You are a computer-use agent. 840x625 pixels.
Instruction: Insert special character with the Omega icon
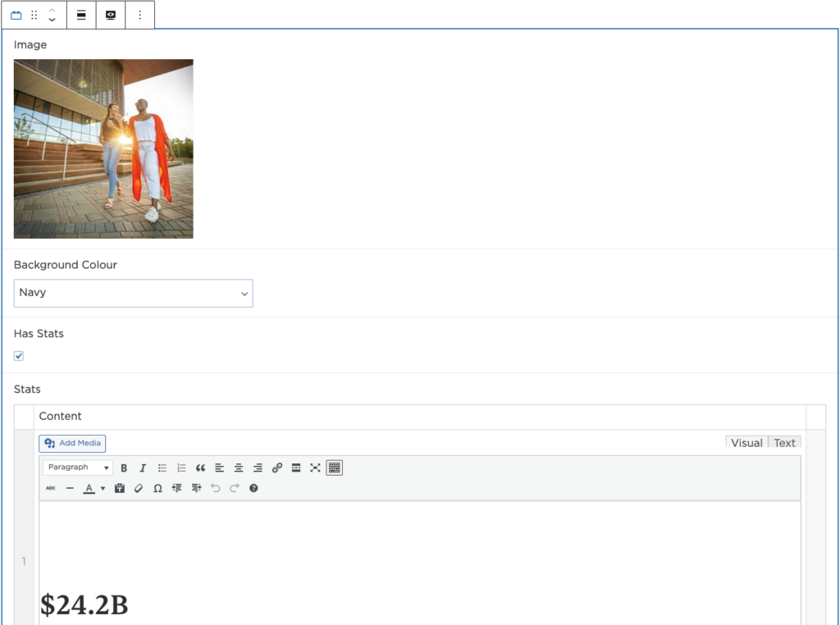[x=157, y=488]
